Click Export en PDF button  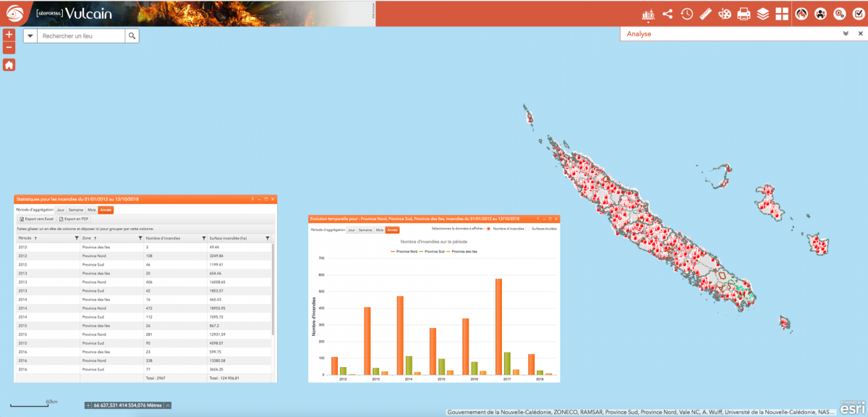click(x=74, y=219)
